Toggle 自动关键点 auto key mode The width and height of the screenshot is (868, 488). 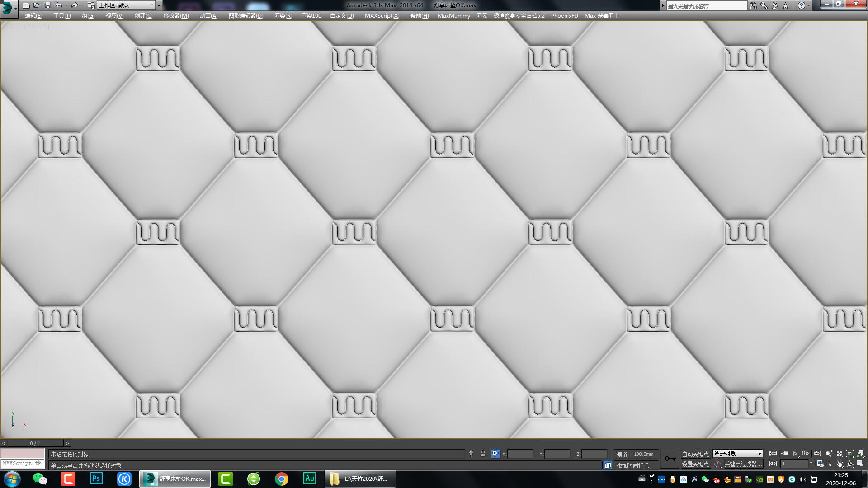(695, 454)
